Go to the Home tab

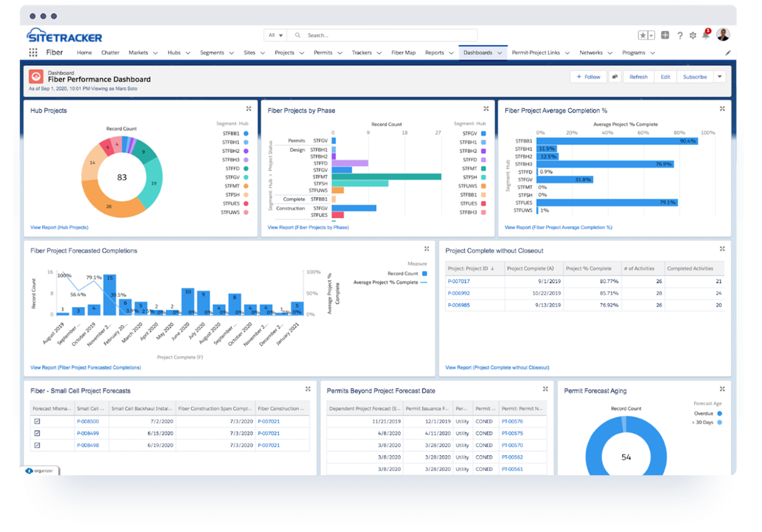(x=85, y=53)
